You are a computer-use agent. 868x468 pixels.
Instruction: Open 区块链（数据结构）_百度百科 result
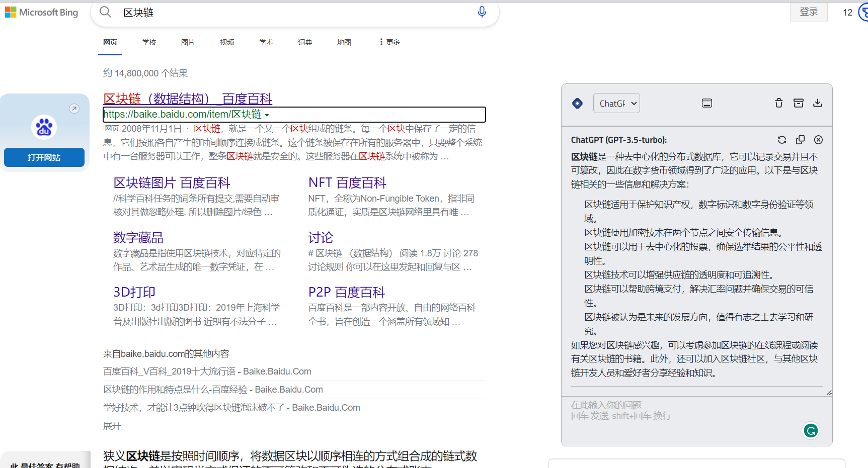click(x=188, y=99)
